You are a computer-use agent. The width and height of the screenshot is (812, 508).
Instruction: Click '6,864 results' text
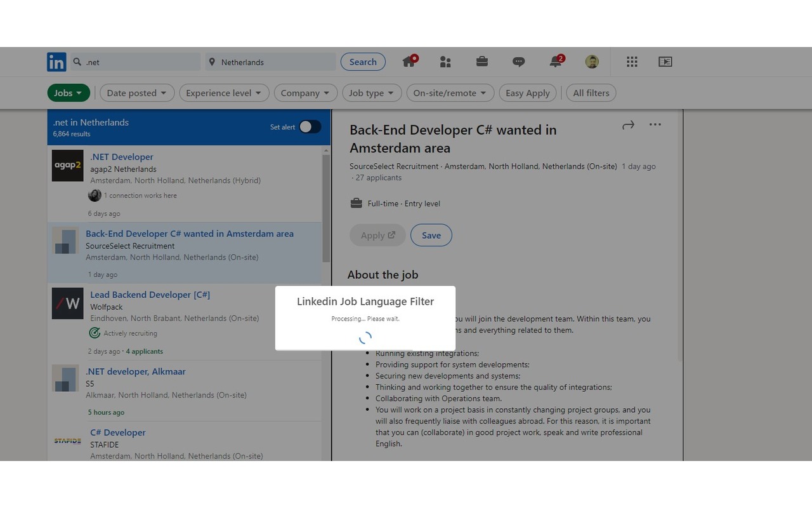point(72,134)
